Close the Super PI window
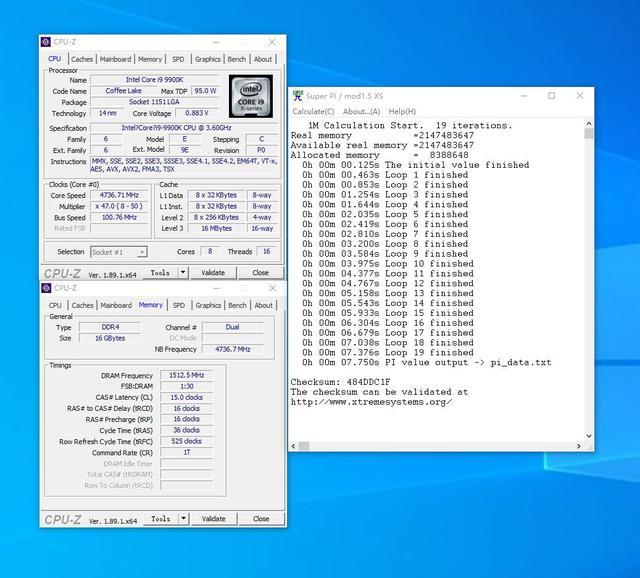 580,96
